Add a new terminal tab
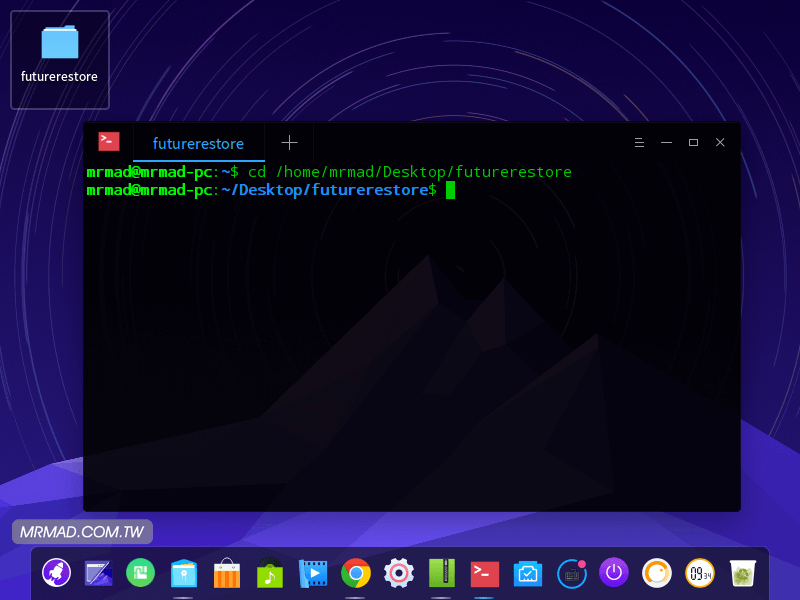Image resolution: width=800 pixels, height=600 pixels. pyautogui.click(x=289, y=143)
